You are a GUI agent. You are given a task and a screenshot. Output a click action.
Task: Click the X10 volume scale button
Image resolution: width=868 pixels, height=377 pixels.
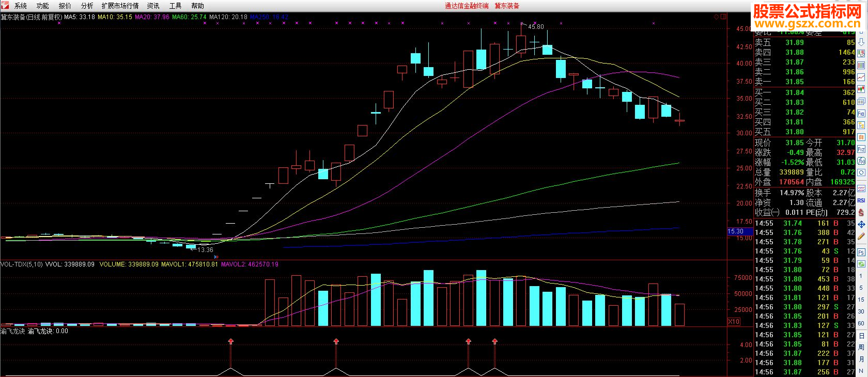(734, 322)
